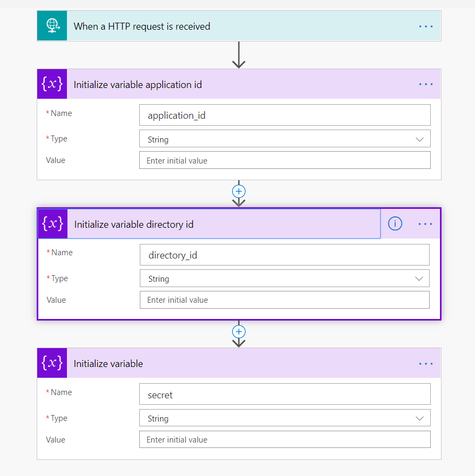Insert step after directory id variable
Viewport: 475px width, 476px height.
[x=239, y=331]
